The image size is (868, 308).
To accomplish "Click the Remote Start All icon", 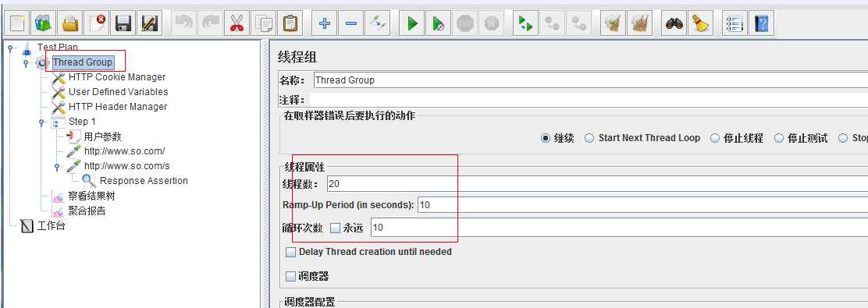I will coord(525,23).
